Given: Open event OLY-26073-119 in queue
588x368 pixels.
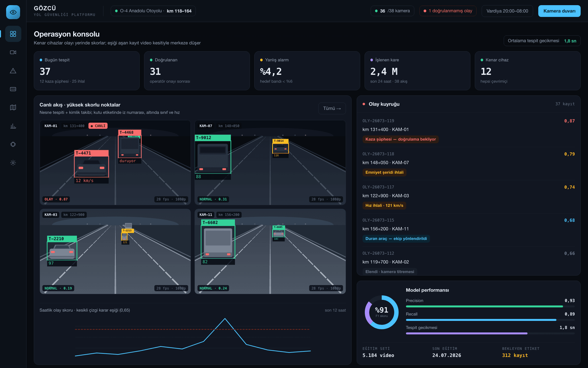Looking at the screenshot, I should (468, 130).
